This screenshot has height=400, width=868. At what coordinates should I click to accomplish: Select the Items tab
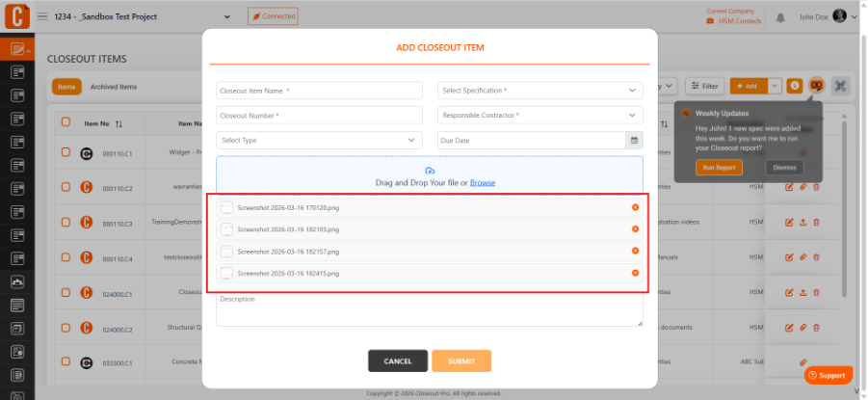66,87
